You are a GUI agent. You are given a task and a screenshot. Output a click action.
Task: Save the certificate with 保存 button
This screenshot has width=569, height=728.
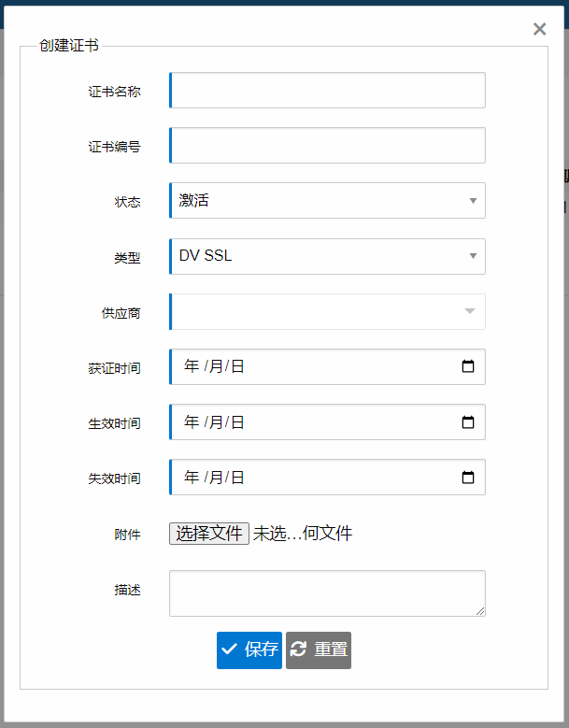[x=249, y=650]
